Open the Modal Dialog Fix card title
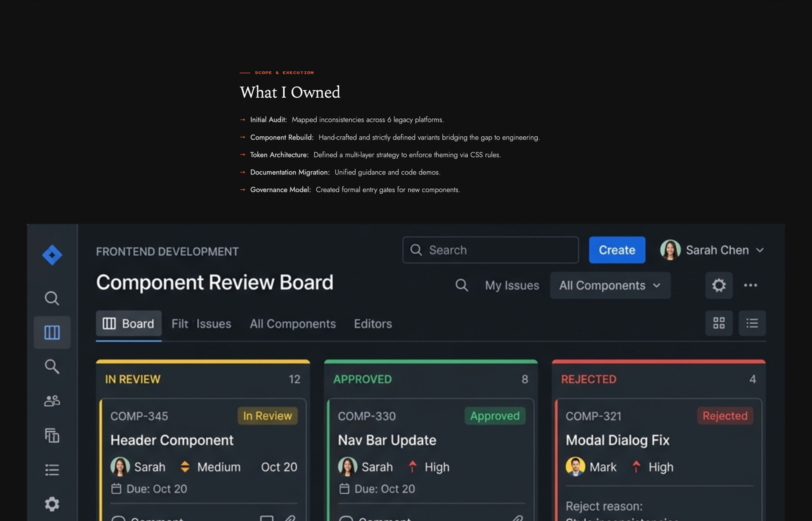The image size is (812, 521). [618, 440]
